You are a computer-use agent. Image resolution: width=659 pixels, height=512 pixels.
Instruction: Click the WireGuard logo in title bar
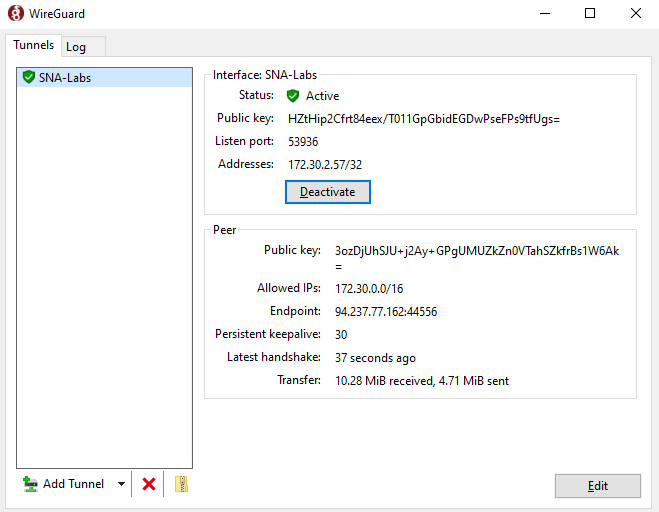click(14, 14)
